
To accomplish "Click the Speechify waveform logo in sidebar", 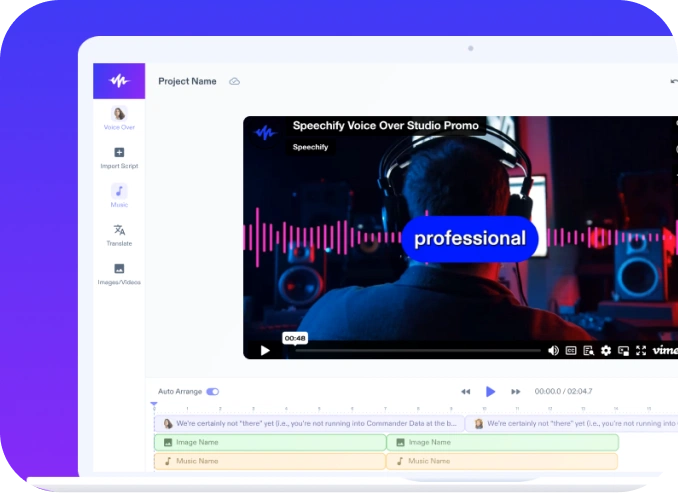I will click(x=119, y=81).
